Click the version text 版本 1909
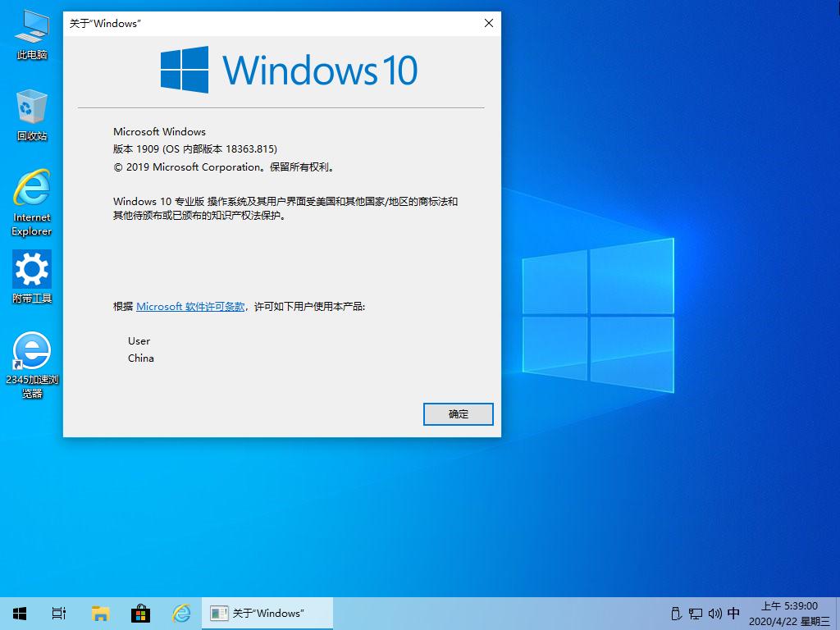 (195, 149)
